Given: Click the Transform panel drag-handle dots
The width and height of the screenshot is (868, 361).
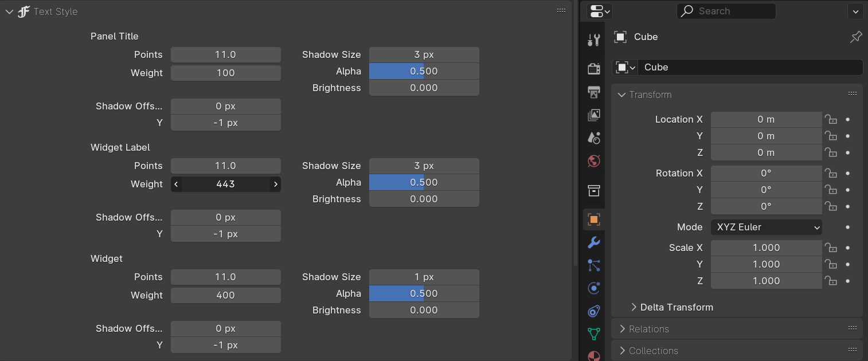Looking at the screenshot, I should click(853, 94).
